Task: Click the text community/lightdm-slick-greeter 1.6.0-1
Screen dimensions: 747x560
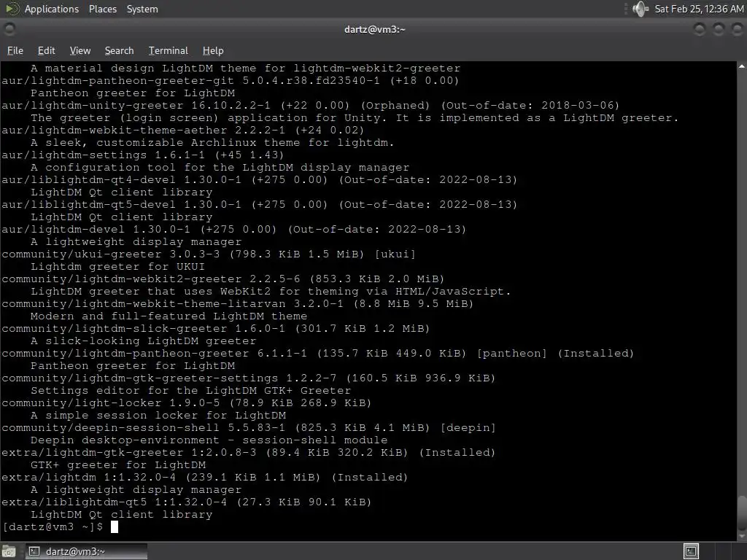Action: click(143, 328)
